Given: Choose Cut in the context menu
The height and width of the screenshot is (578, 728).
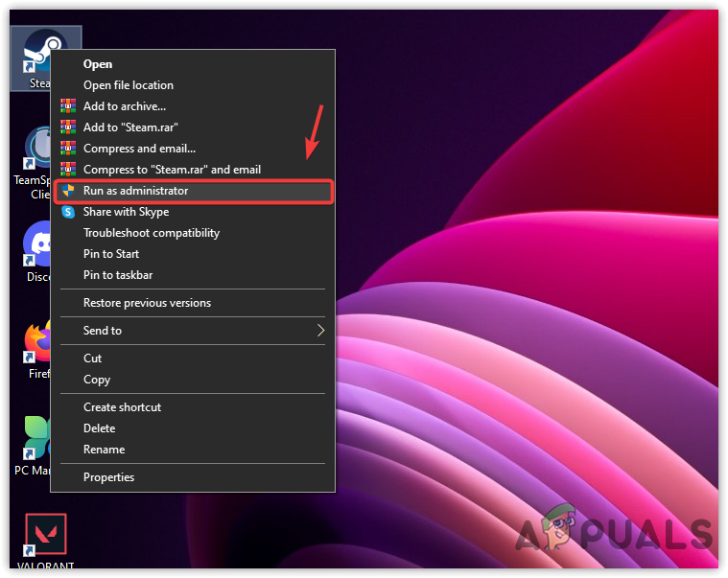Looking at the screenshot, I should pyautogui.click(x=193, y=358).
